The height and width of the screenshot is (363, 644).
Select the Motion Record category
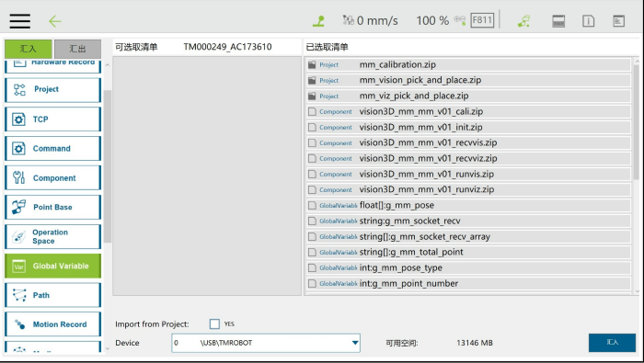52,324
